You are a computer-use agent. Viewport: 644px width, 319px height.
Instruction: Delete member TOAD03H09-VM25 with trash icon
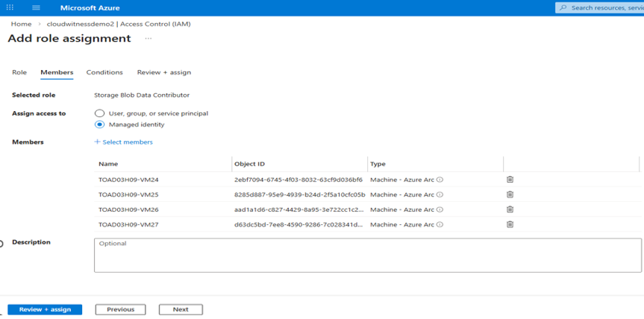510,195
